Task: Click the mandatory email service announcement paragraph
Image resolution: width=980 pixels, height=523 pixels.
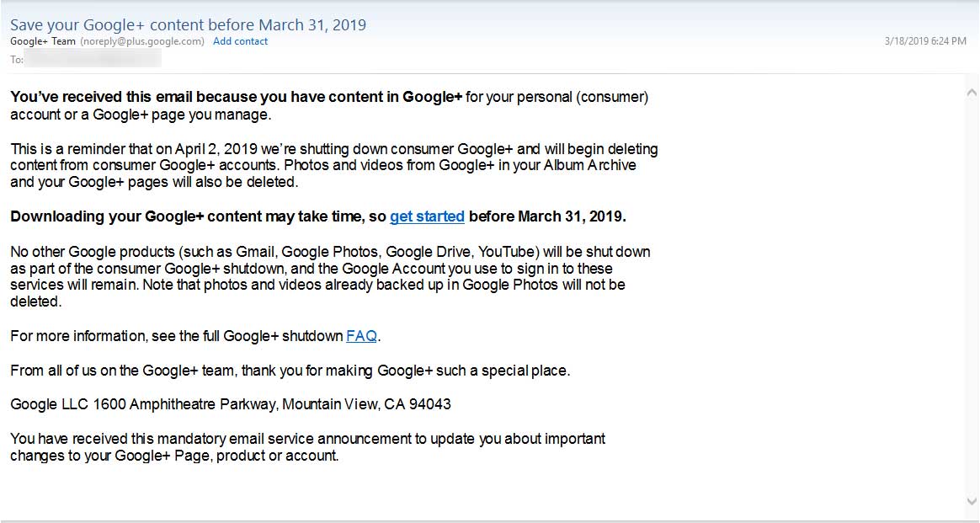Action: [307, 446]
